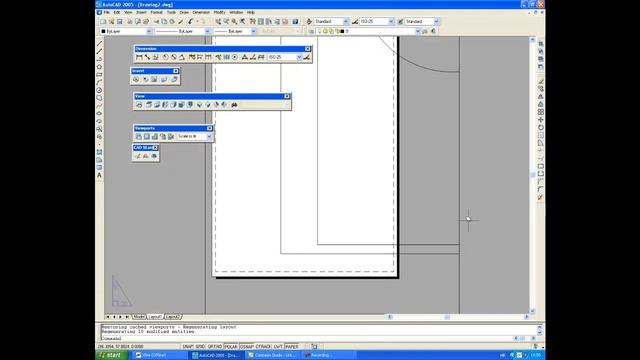
Task: Click Dimension Style button at Dimension toolbar end
Action: pyautogui.click(x=307, y=58)
